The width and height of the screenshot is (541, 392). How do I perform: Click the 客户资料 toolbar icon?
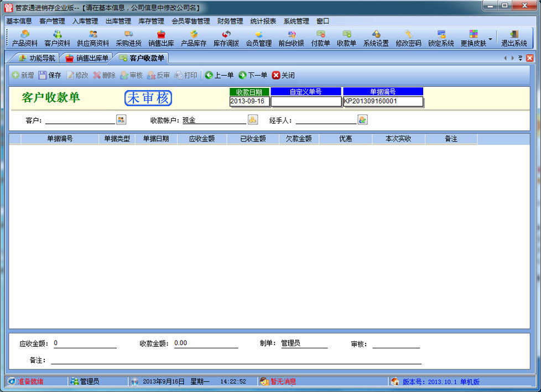(x=58, y=38)
